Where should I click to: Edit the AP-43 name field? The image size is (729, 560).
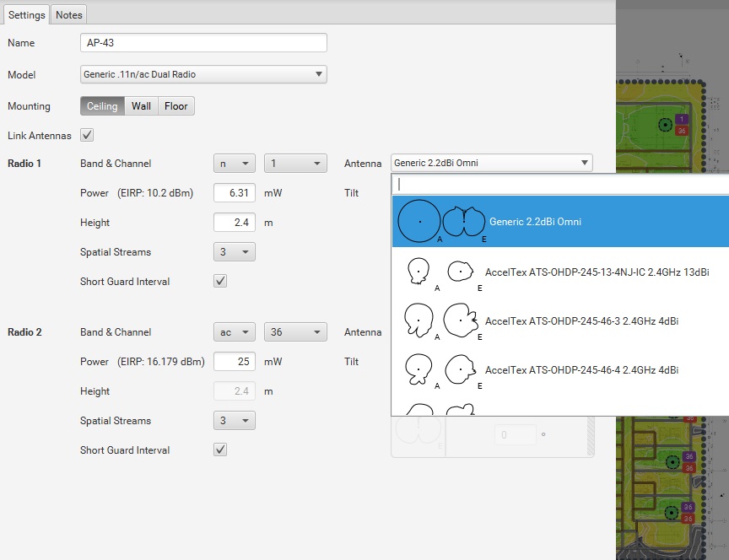(x=203, y=43)
